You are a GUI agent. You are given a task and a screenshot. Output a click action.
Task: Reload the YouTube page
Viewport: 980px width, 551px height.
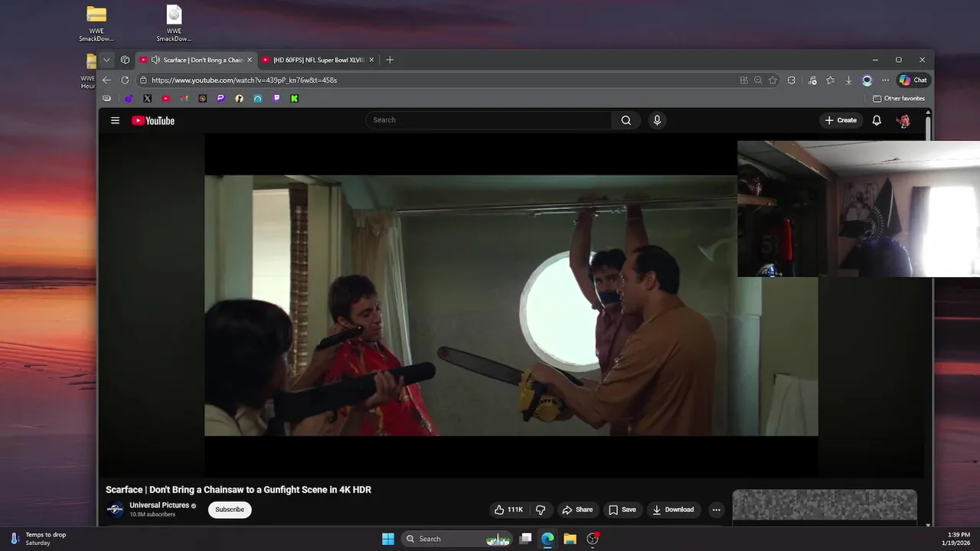pos(125,80)
